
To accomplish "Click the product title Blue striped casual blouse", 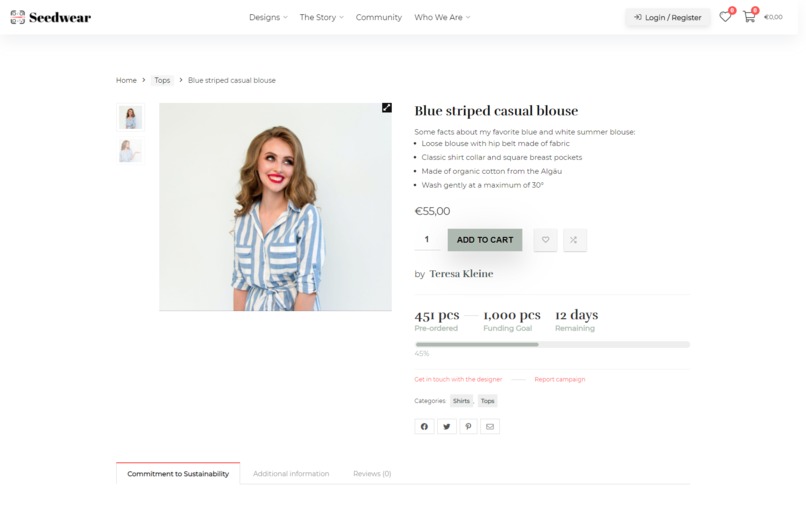I will (x=496, y=111).
